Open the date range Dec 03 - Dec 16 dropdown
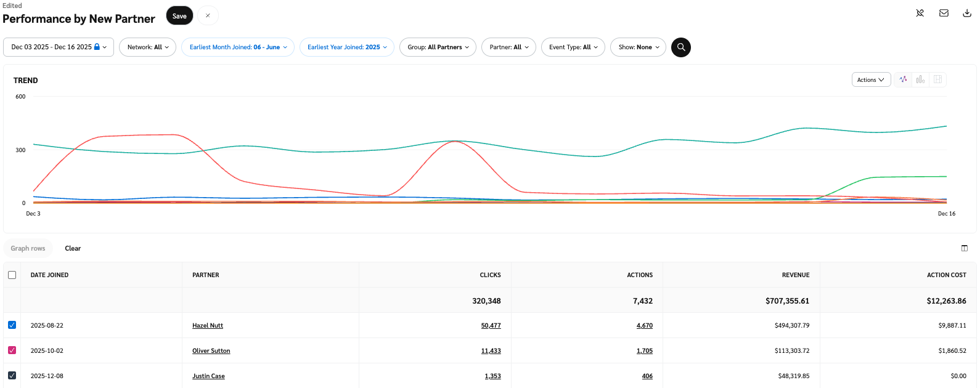Image resolution: width=980 pixels, height=388 pixels. pyautogui.click(x=59, y=47)
